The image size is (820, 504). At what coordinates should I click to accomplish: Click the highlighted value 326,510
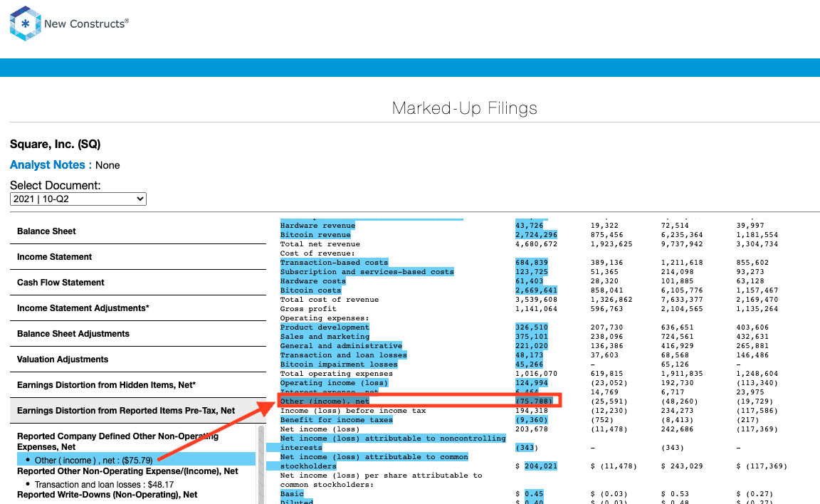531,327
